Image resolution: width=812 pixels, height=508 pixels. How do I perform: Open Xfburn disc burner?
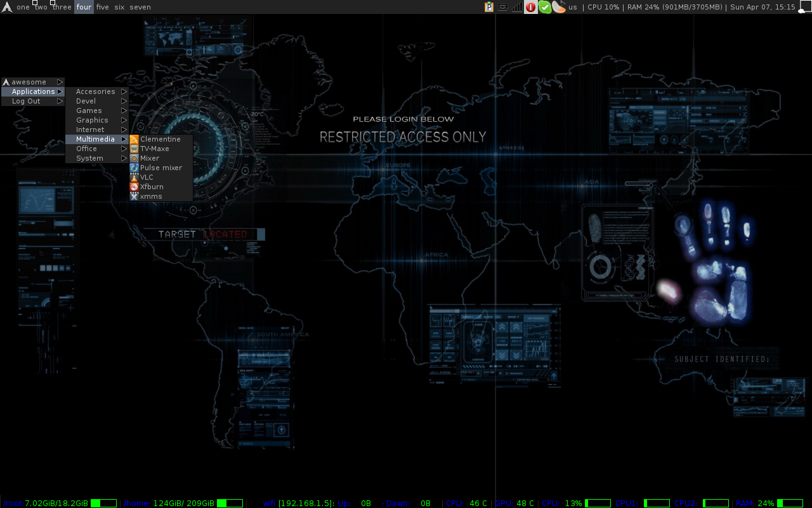point(152,187)
